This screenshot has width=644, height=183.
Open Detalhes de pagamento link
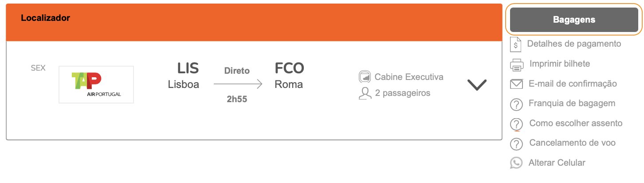(x=574, y=44)
